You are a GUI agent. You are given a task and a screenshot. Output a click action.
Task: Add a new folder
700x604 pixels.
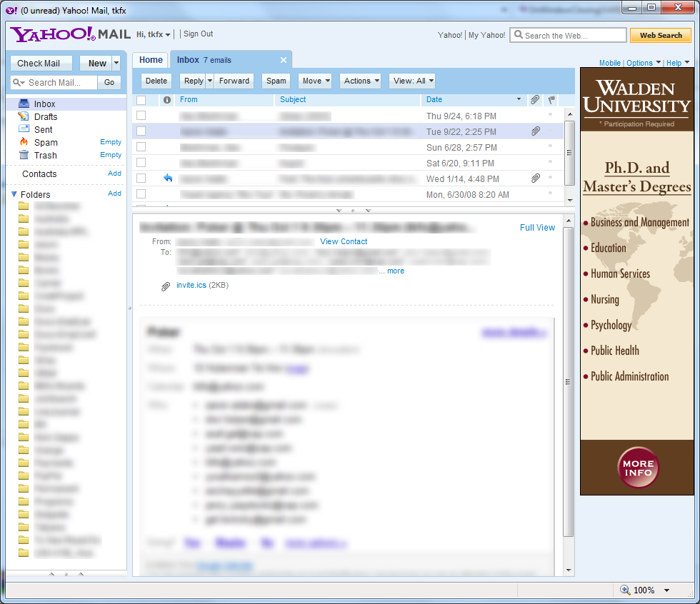point(114,193)
